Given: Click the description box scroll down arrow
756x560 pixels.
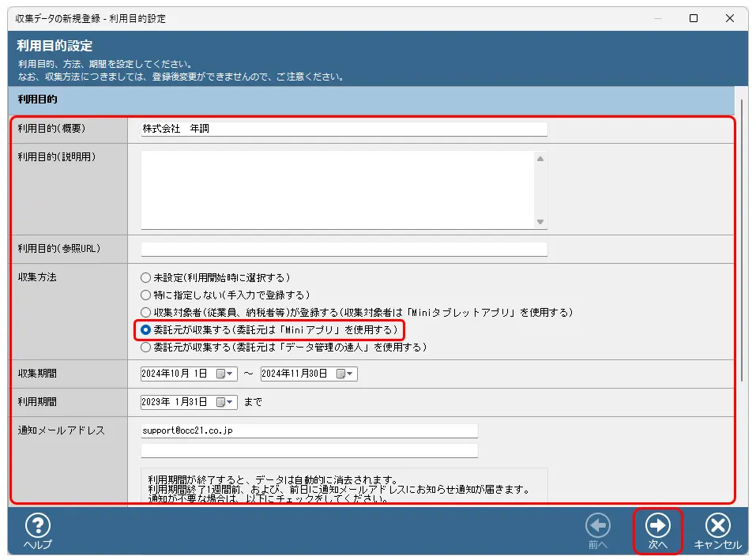Looking at the screenshot, I should tap(540, 222).
